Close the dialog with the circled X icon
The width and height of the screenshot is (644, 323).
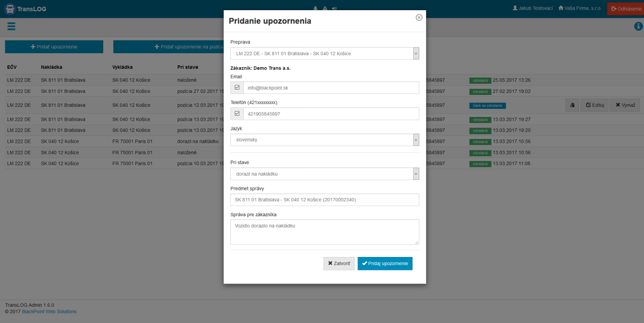click(419, 17)
